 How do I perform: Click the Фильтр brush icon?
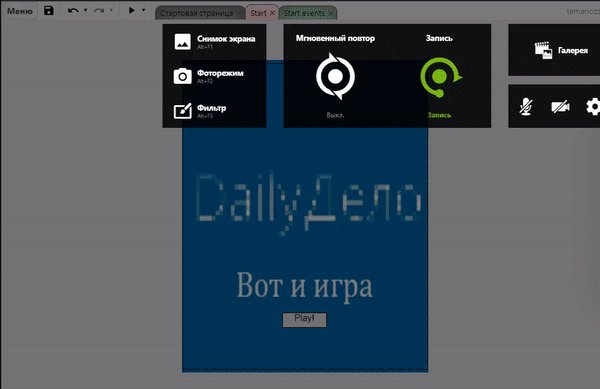[183, 111]
